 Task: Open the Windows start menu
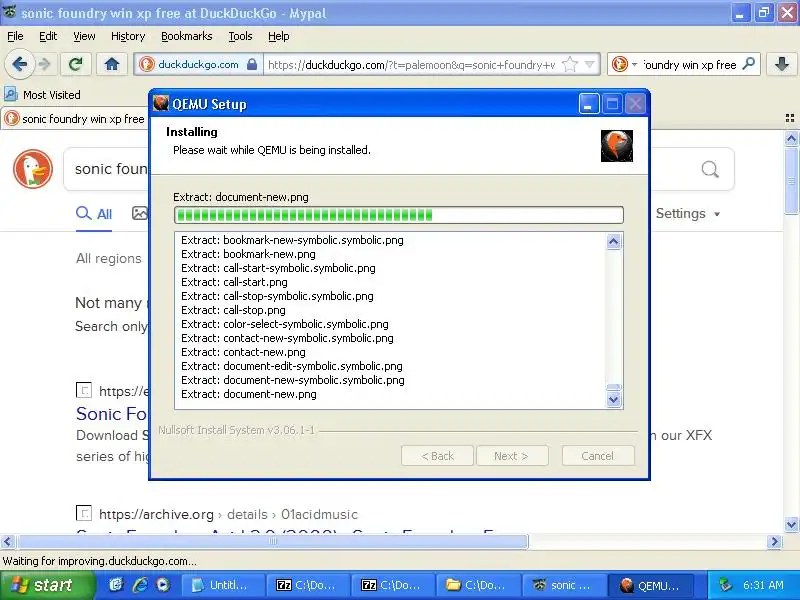pyautogui.click(x=47, y=585)
